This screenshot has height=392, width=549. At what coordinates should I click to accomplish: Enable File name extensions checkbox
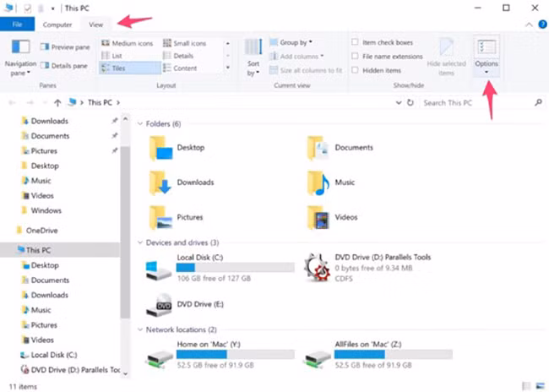(355, 56)
